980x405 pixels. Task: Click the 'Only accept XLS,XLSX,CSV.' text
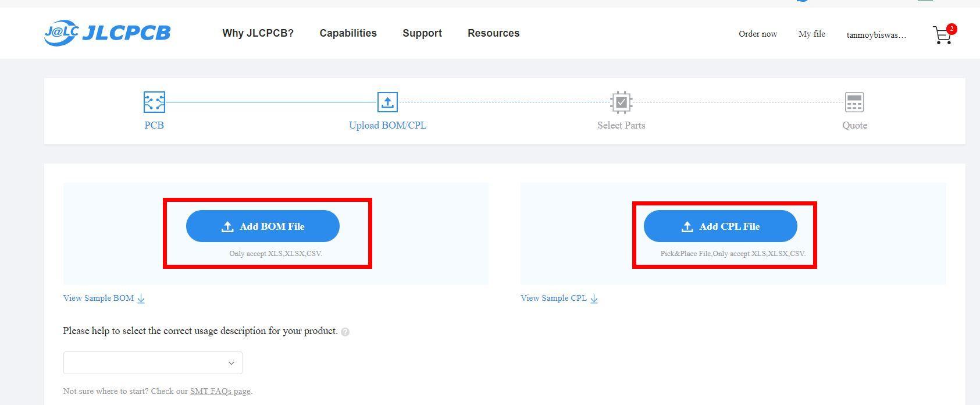276,254
